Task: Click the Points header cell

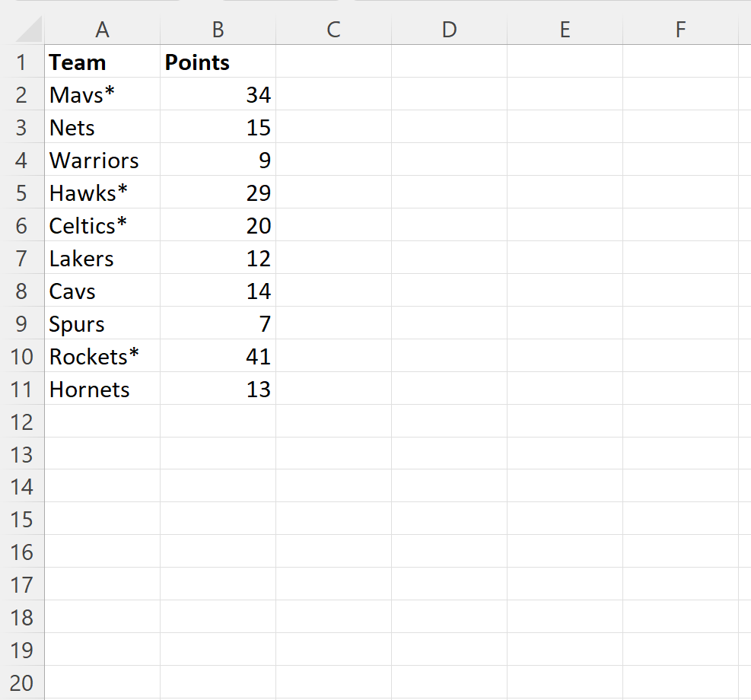Action: pos(218,62)
